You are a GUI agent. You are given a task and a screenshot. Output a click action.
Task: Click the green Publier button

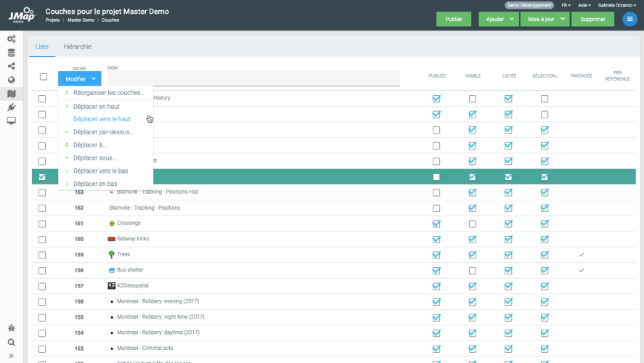454,19
